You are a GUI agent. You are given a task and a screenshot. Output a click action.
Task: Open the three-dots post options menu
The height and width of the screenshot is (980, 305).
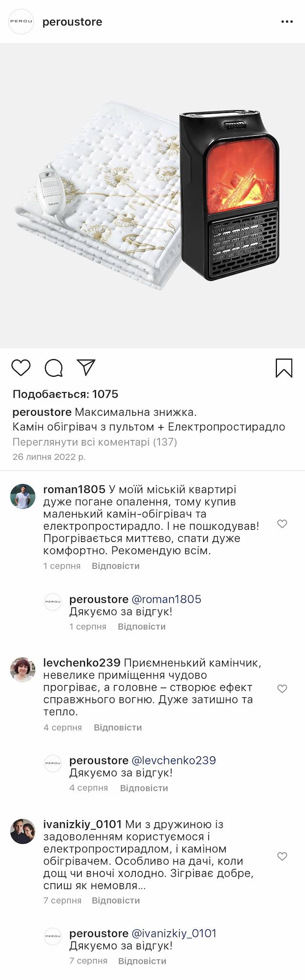[287, 22]
